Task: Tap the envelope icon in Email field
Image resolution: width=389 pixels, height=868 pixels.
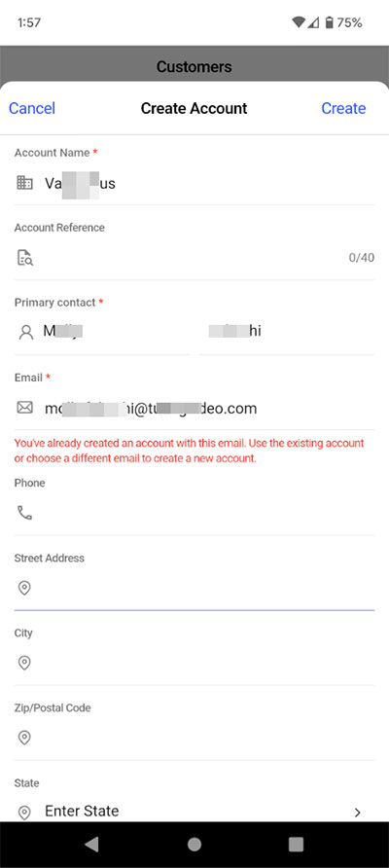Action: (x=25, y=408)
